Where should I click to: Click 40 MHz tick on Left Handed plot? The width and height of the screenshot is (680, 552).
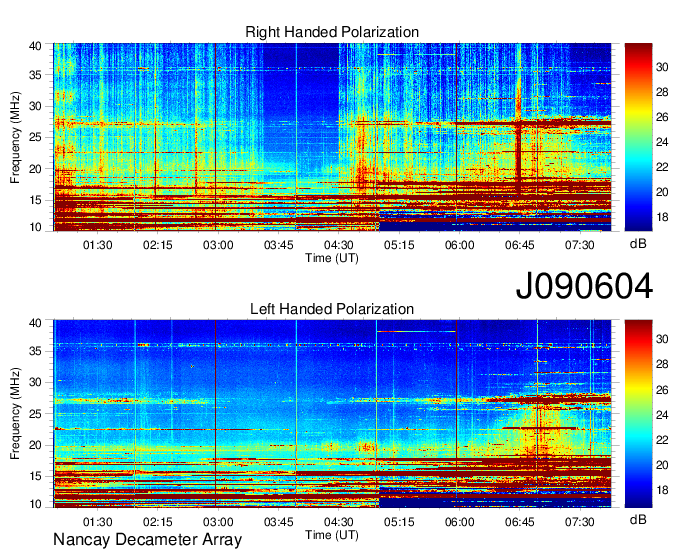[x=36, y=323]
